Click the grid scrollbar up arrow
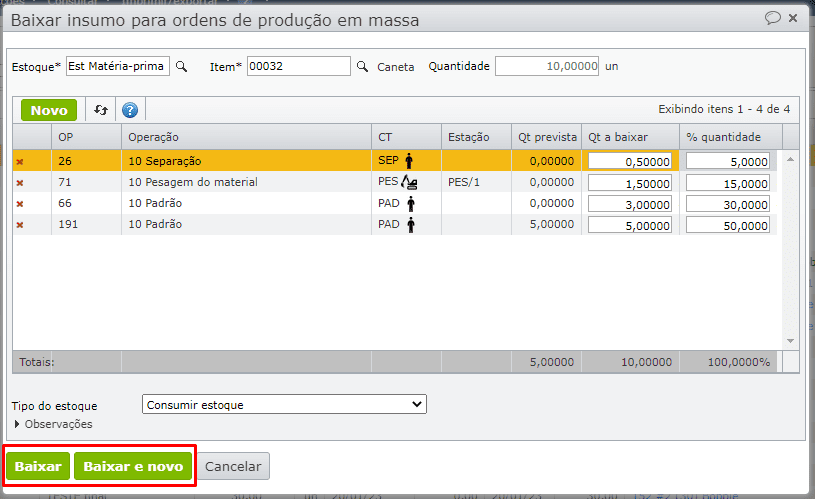Screen dimensions: 815x499 tap(791, 159)
